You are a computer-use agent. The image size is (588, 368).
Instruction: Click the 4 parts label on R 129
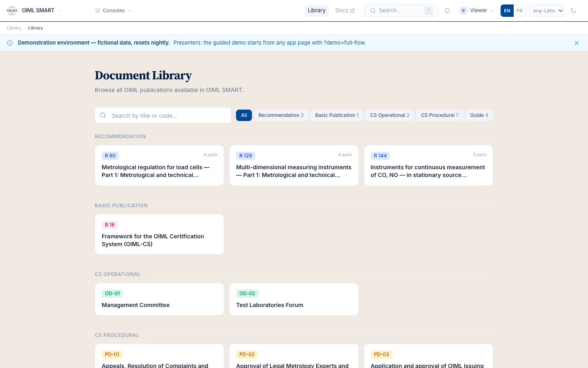[345, 155]
